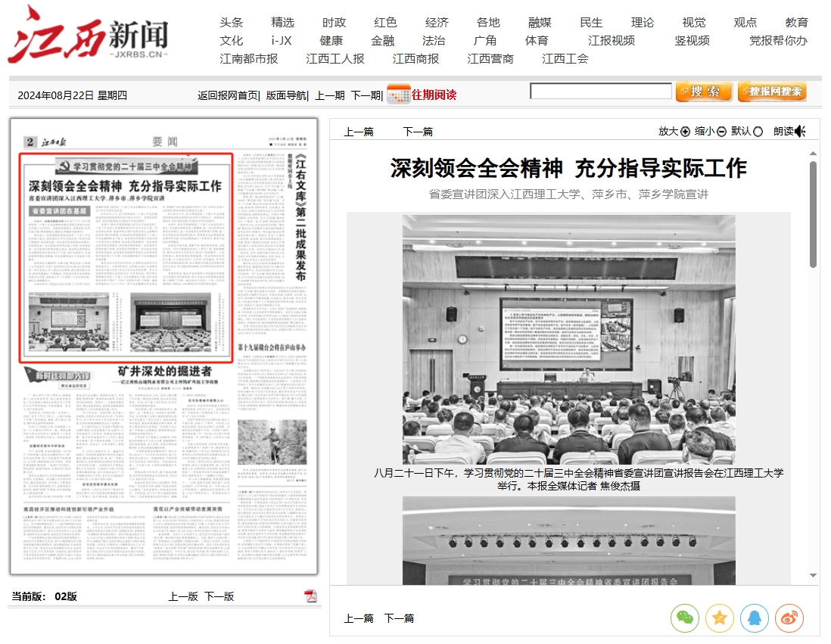Click the orange 搜索 button
This screenshot has height=644, width=831.
pyautogui.click(x=703, y=92)
